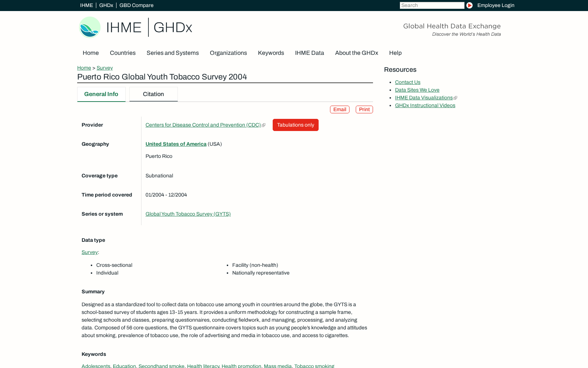Click the time period 01/2004 - 12/2004
The width and height of the screenshot is (588, 368).
[166, 195]
